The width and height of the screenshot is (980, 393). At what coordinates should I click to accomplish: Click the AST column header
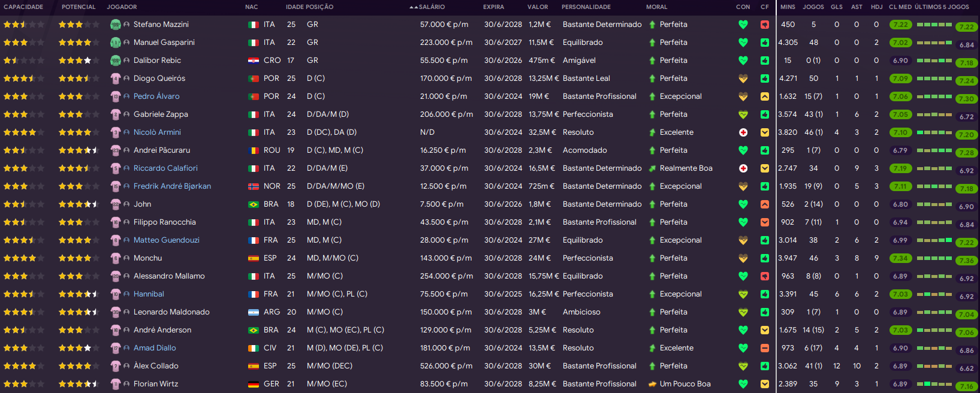tap(857, 7)
